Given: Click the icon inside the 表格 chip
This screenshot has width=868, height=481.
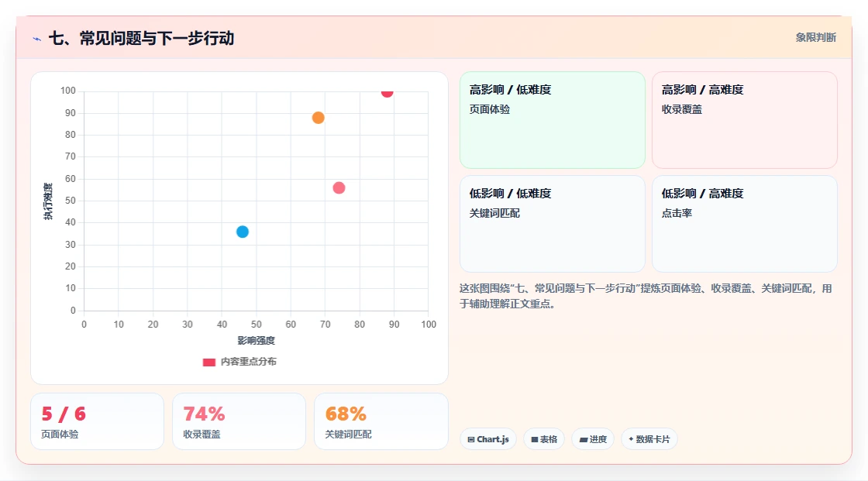Looking at the screenshot, I should (535, 439).
